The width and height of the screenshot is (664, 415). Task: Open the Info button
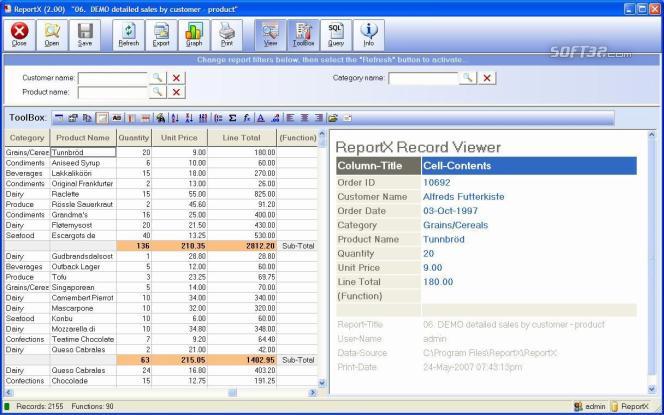369,35
